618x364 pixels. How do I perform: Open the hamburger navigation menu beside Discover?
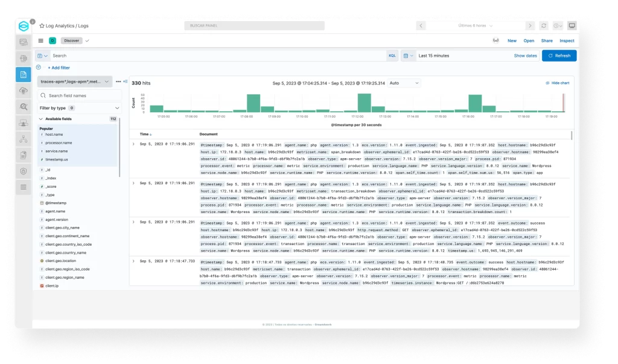[40, 41]
